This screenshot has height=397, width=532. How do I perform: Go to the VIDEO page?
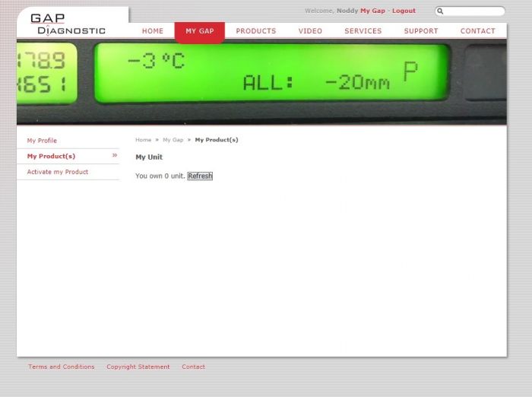click(x=310, y=31)
